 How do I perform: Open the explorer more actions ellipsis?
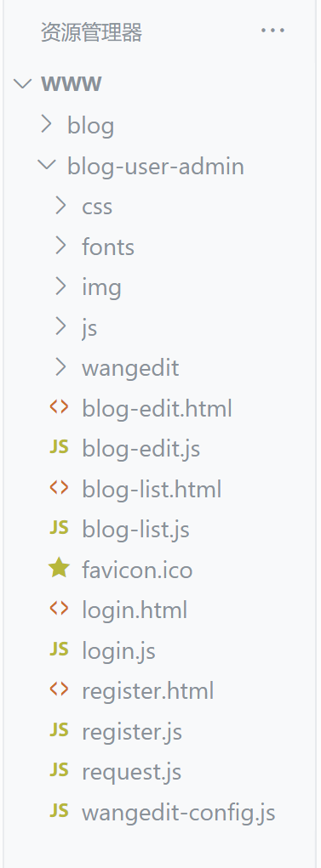point(272,31)
